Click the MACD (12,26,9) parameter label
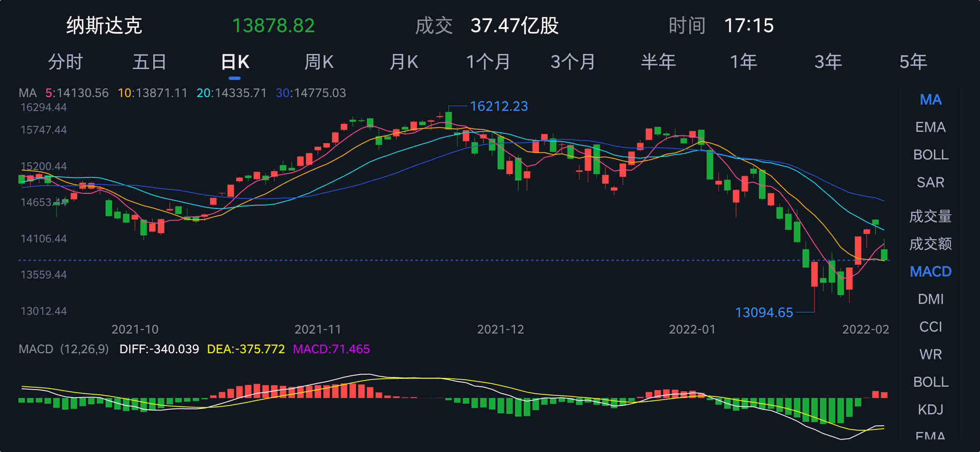Image resolution: width=980 pixels, height=452 pixels. coord(64,349)
